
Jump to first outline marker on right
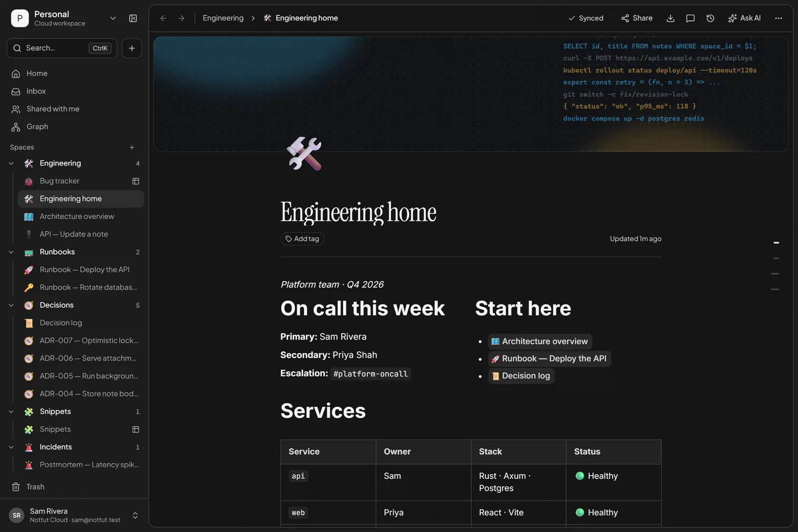coord(776,243)
